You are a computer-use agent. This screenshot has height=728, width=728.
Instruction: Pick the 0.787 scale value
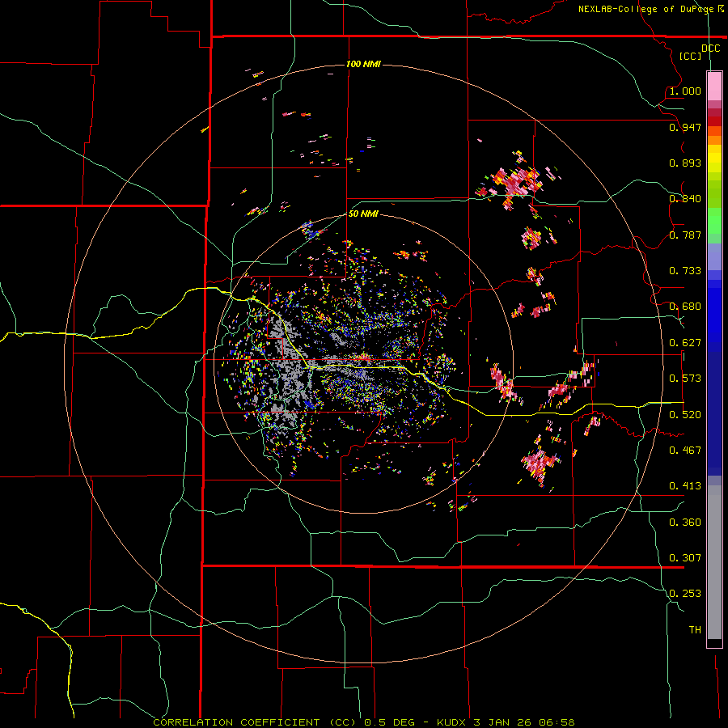tap(685, 235)
